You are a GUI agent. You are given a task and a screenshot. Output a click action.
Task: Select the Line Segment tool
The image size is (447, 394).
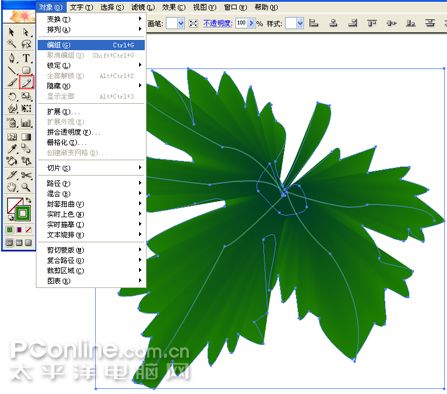(12, 70)
